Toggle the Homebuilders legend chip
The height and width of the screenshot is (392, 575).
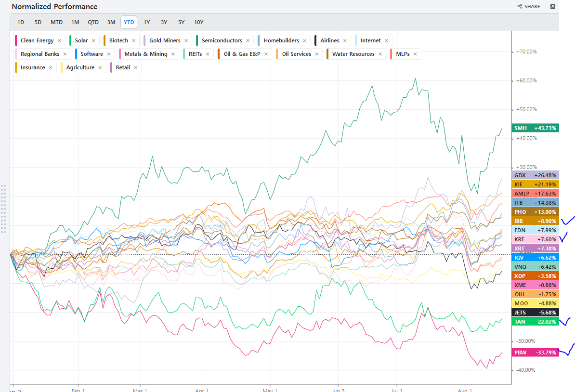point(281,41)
